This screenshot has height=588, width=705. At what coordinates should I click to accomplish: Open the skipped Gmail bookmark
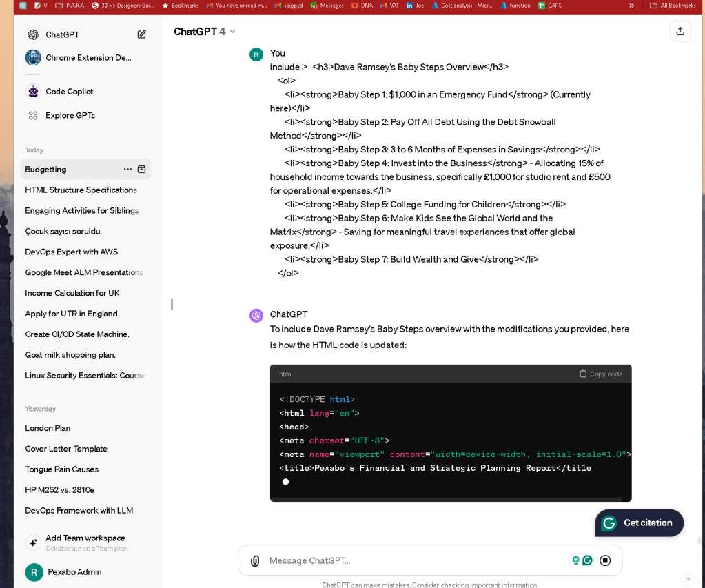(289, 6)
